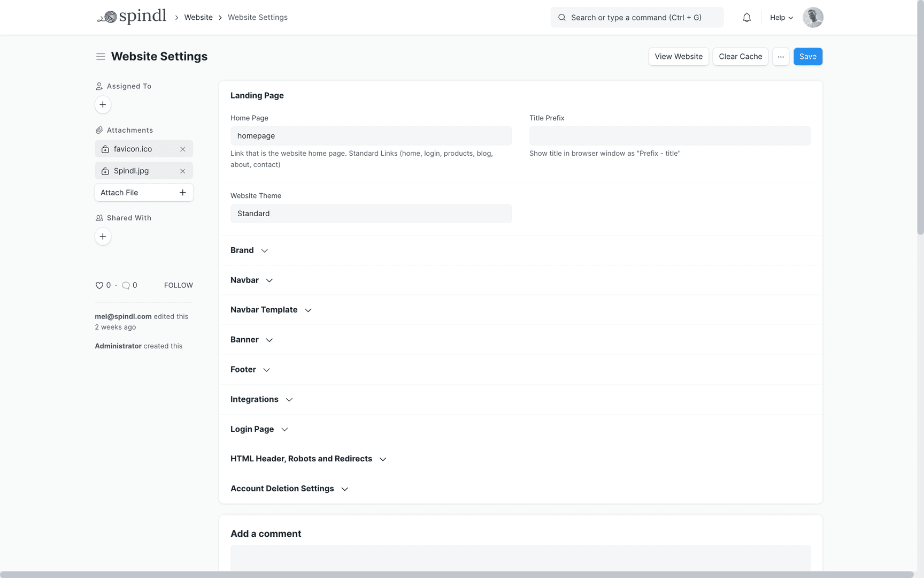Click FOLLOW to follow this document

tap(178, 285)
